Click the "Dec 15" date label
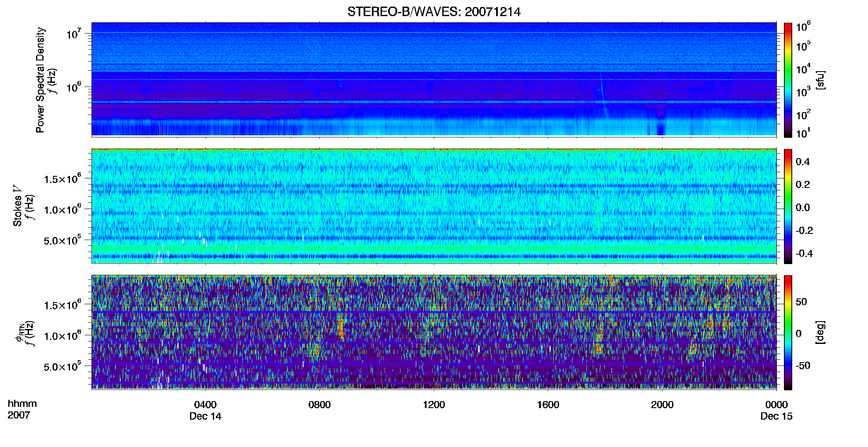Viewport: 868px width, 447px height. pyautogui.click(x=776, y=416)
